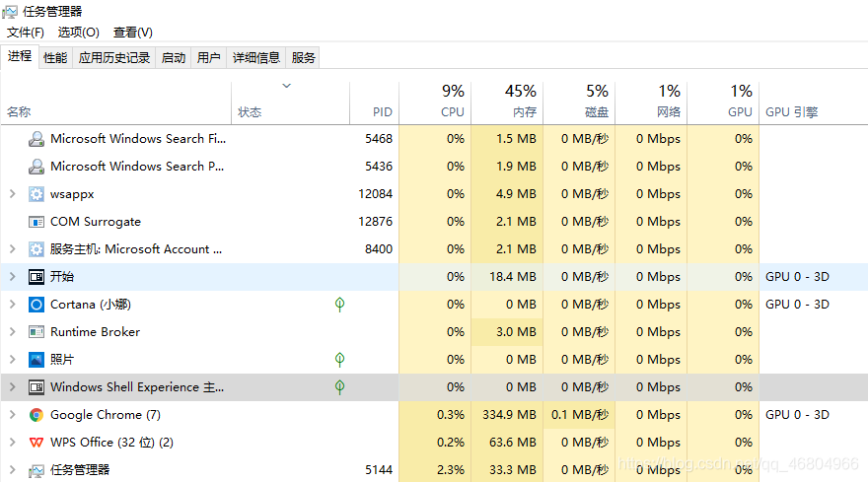Switch to the 性能 tab

click(55, 57)
